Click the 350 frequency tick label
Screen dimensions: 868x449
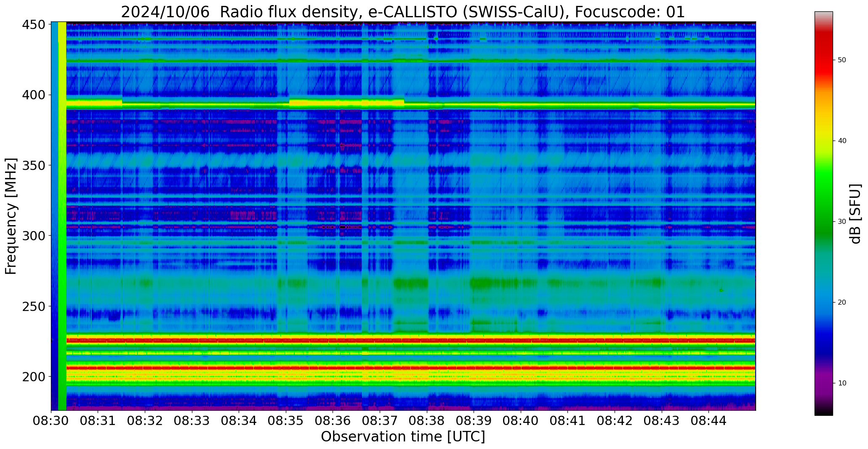[33, 165]
